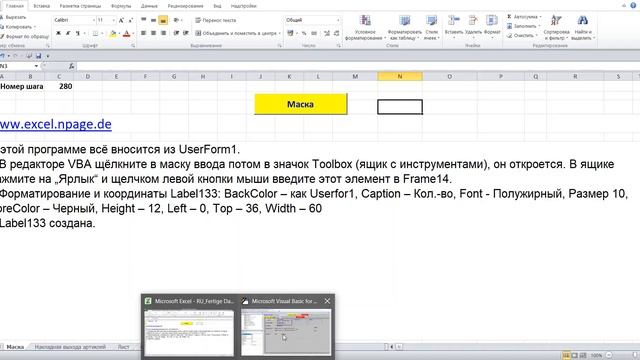Open the text orientation options

point(177,20)
